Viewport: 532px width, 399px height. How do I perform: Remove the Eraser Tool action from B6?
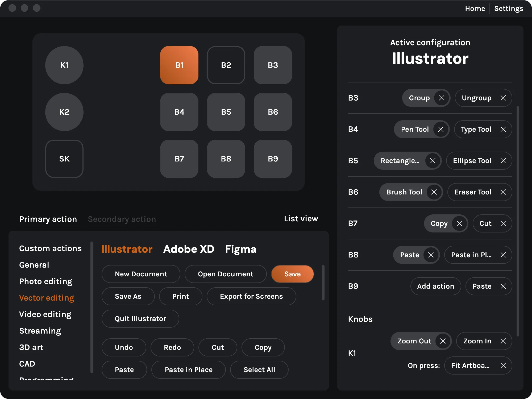[x=503, y=192]
